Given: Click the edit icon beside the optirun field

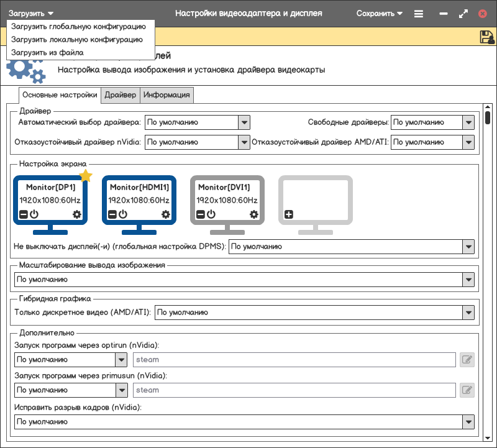Looking at the screenshot, I should (x=467, y=359).
